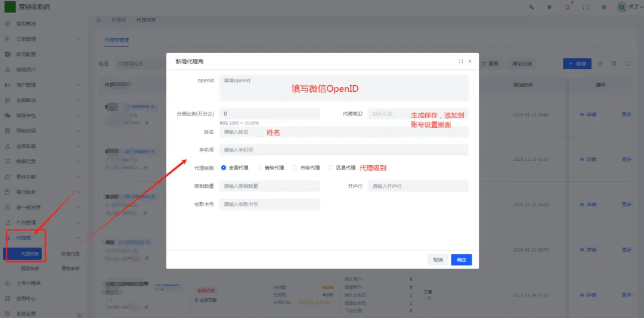Expand the 广告管理 sidebar menu chevron
The image size is (644, 318).
click(x=79, y=223)
